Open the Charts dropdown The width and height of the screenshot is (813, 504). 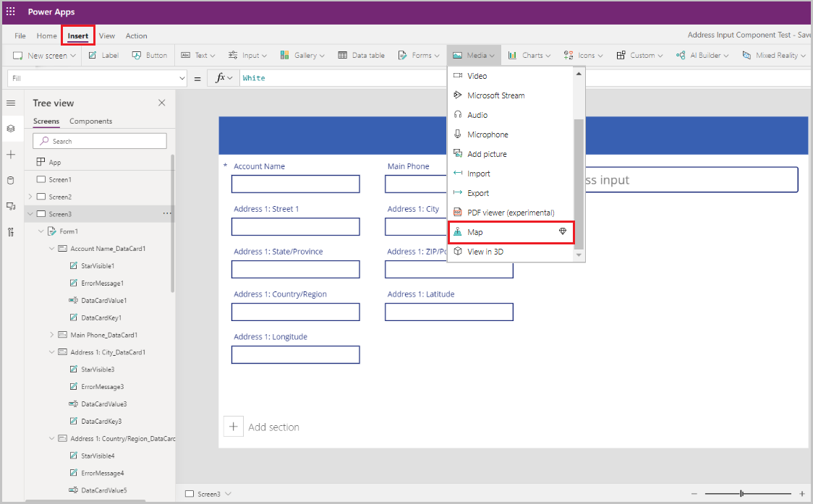529,56
